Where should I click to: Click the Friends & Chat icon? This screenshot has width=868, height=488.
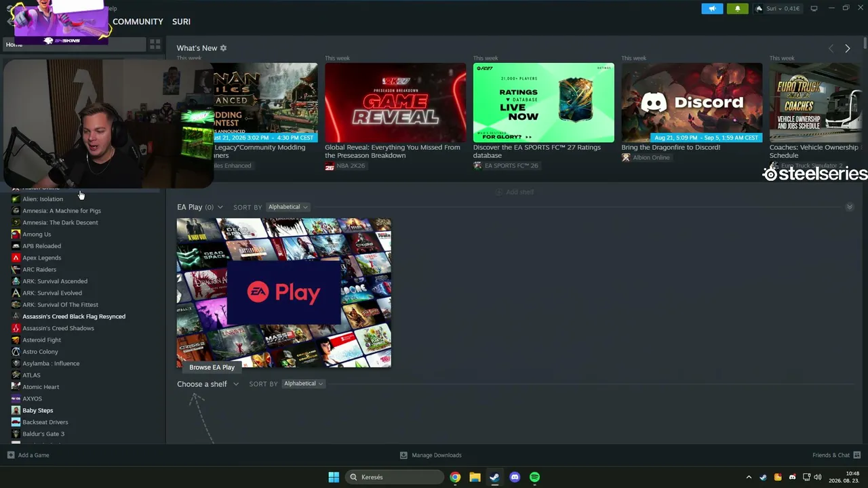click(857, 455)
